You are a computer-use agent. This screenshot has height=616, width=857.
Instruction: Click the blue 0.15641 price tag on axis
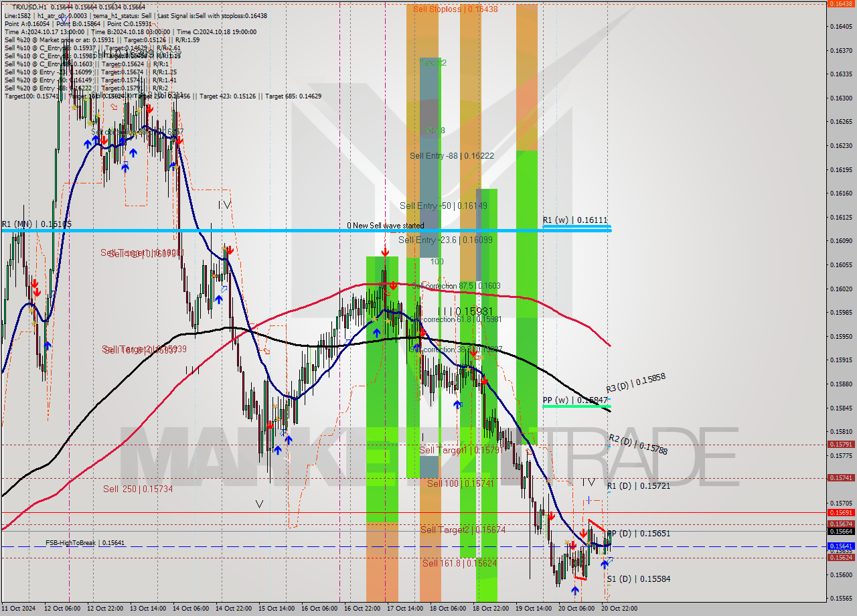pyautogui.click(x=841, y=546)
